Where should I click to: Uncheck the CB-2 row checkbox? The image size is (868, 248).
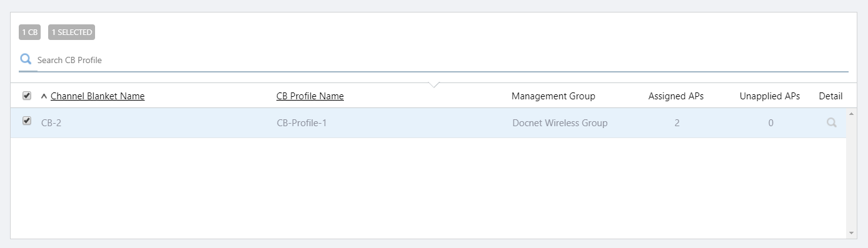coord(27,121)
